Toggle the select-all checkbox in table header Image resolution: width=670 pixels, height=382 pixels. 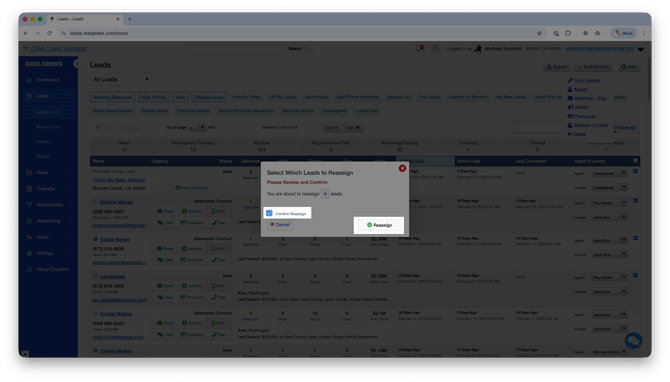pos(635,161)
